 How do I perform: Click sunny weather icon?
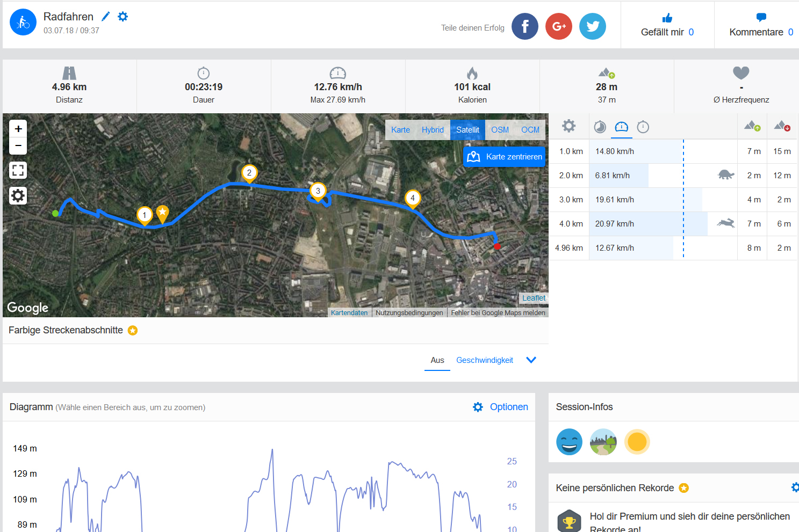pyautogui.click(x=637, y=442)
